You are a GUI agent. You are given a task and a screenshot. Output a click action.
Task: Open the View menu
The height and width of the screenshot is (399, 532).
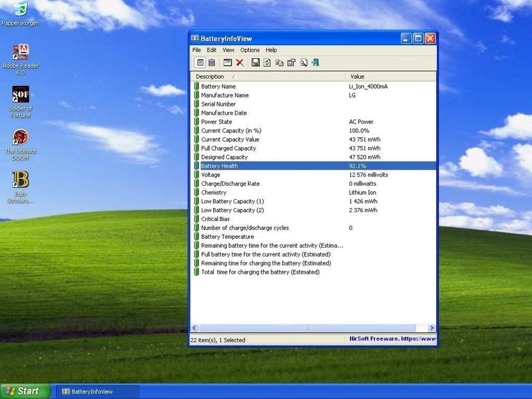228,50
